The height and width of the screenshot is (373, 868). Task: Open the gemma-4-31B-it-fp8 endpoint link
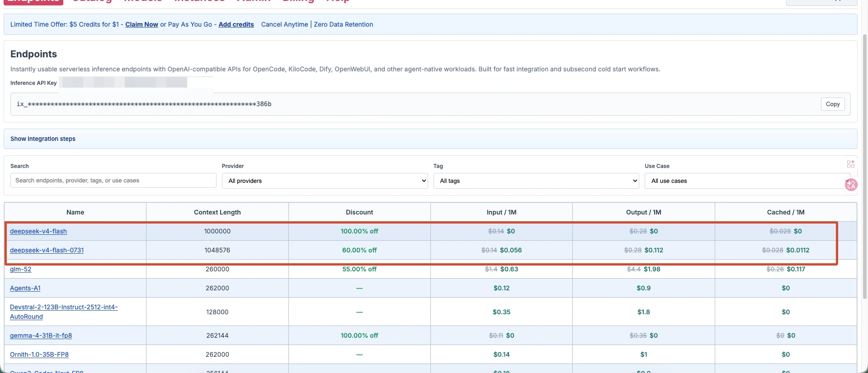click(41, 336)
